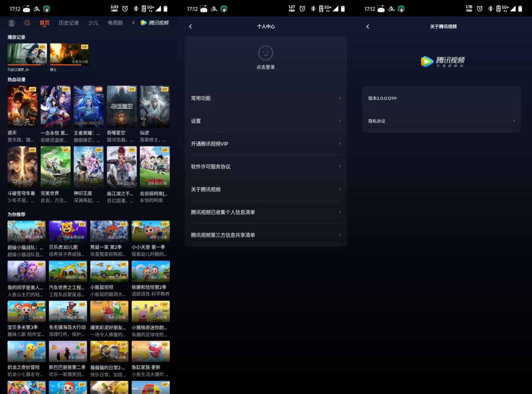Tap the large Tencent Video logo on about page
Viewport: 532px width, 394px height.
pyautogui.click(x=443, y=61)
